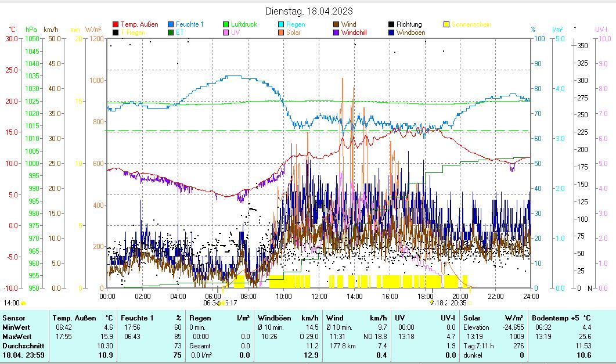The width and height of the screenshot is (616, 364).
Task: Click the date title Dienstag, 18.04.2023
Action: (308, 11)
